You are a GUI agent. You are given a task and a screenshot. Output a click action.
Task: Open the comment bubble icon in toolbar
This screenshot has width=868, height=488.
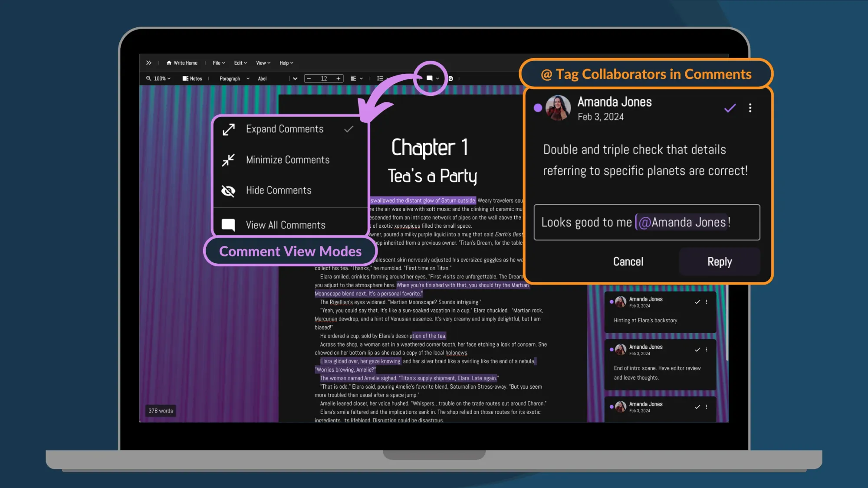pos(429,79)
